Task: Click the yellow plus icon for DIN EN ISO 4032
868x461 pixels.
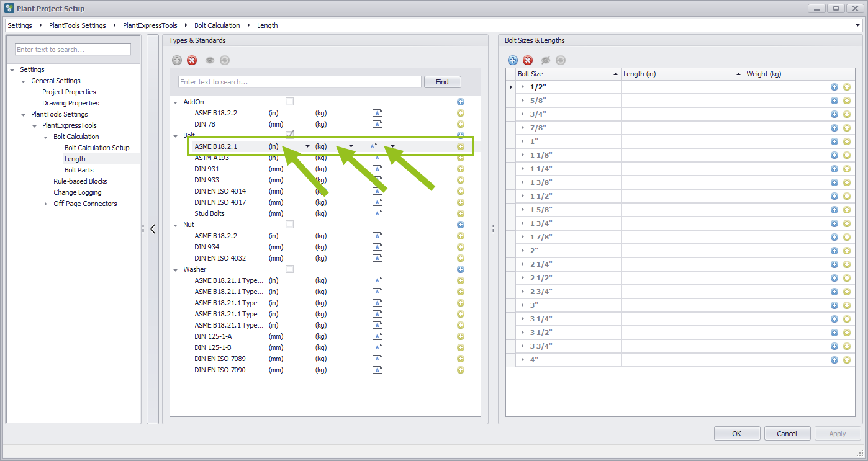Action: pyautogui.click(x=461, y=258)
